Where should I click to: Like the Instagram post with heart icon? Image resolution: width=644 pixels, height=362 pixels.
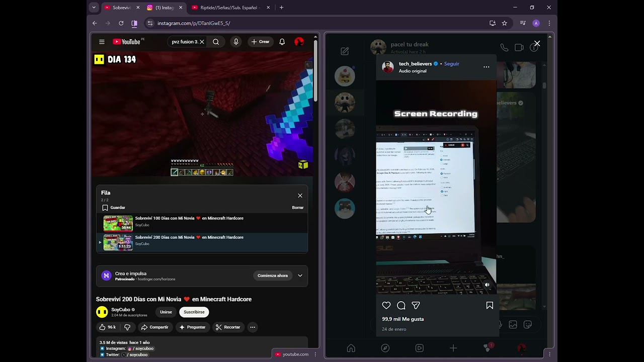tap(386, 305)
